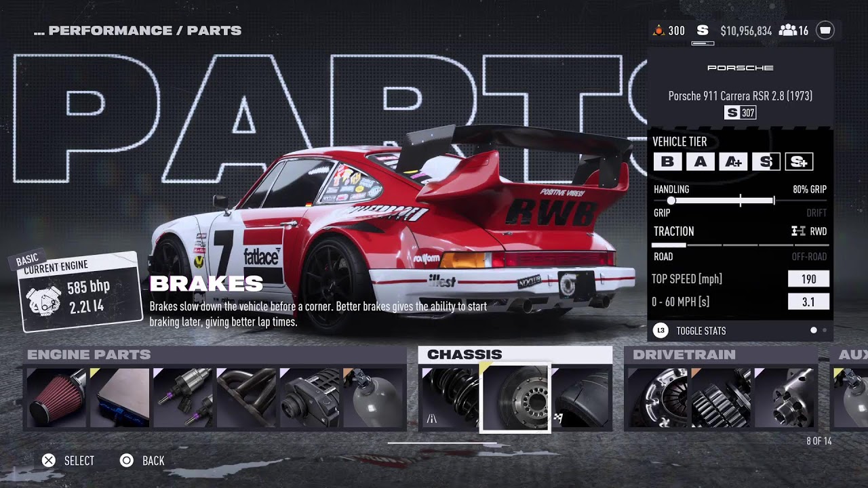Adjust the Traction road/off-road bar

pos(740,245)
